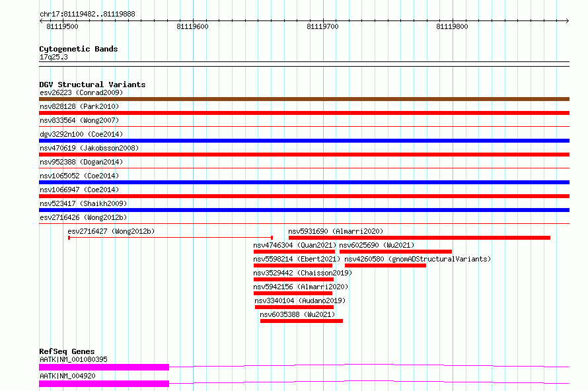
Task: Click the red bar under nsv6035388
Action: 301,321
